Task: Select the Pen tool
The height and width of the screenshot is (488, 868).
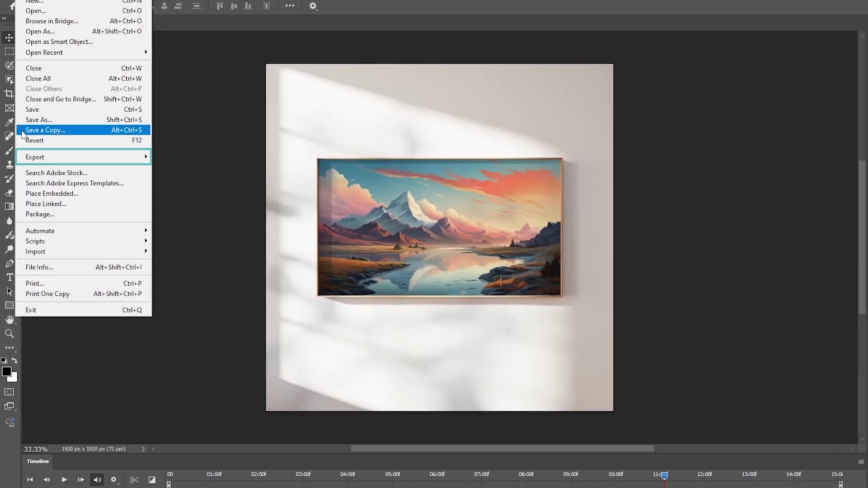Action: [x=9, y=263]
